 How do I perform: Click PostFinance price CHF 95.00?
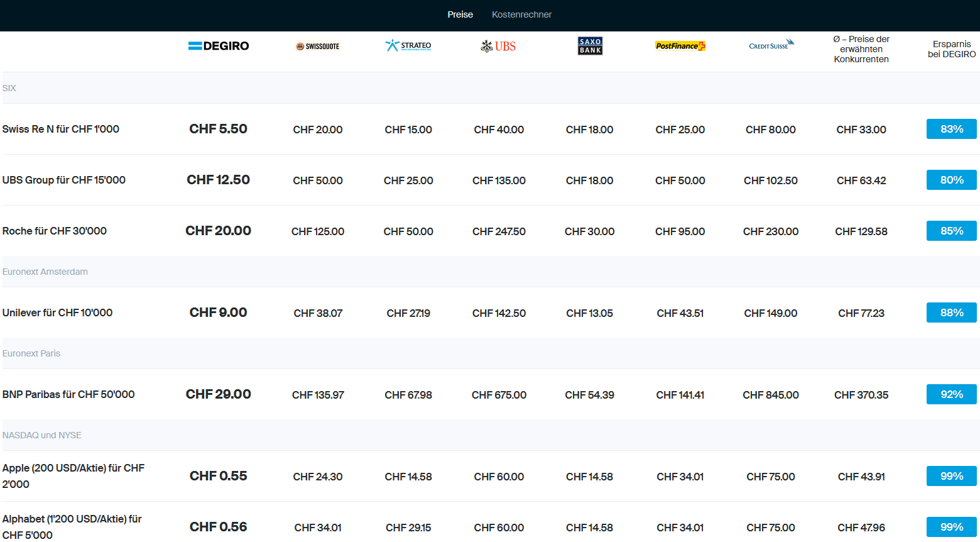(x=680, y=231)
